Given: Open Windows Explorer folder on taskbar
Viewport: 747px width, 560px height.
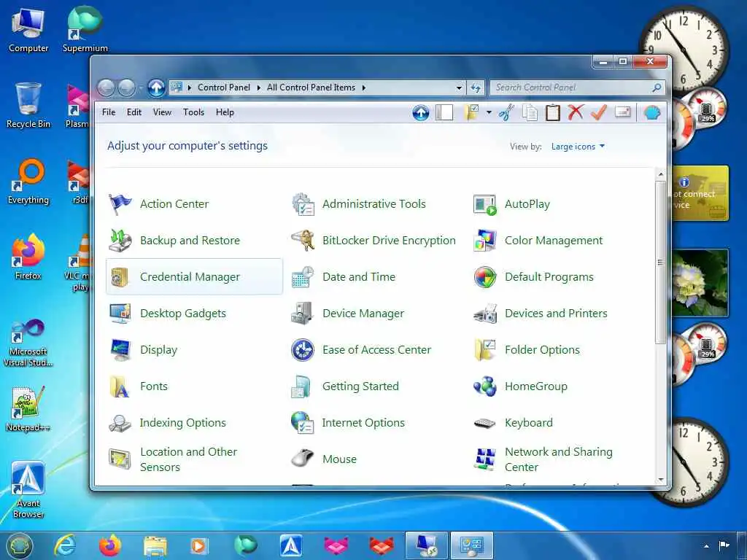Looking at the screenshot, I should 155,545.
